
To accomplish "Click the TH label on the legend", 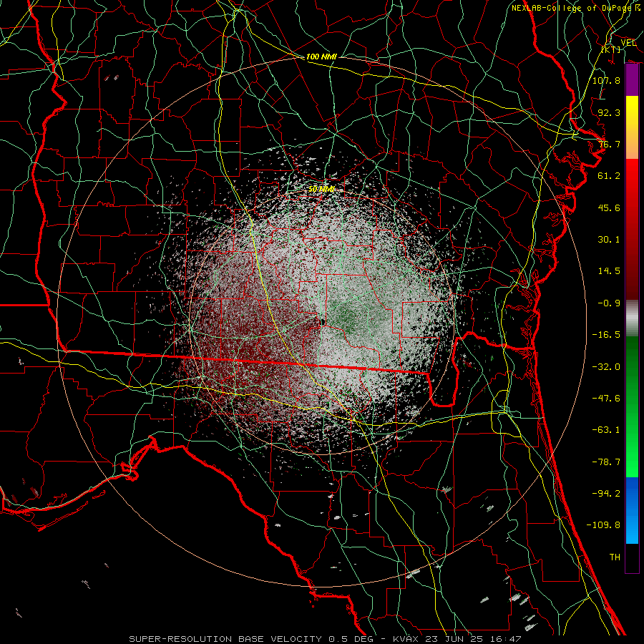I will tap(615, 557).
